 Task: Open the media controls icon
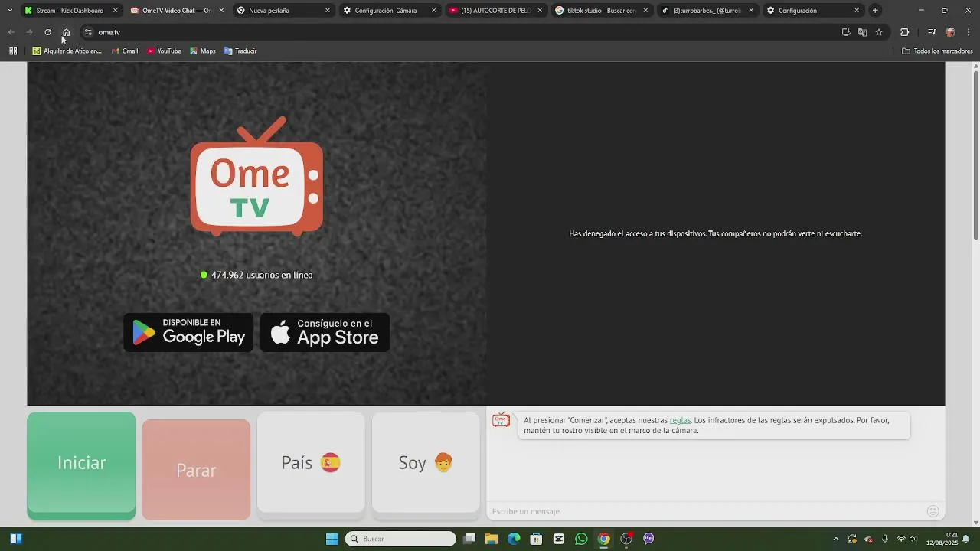coord(932,32)
